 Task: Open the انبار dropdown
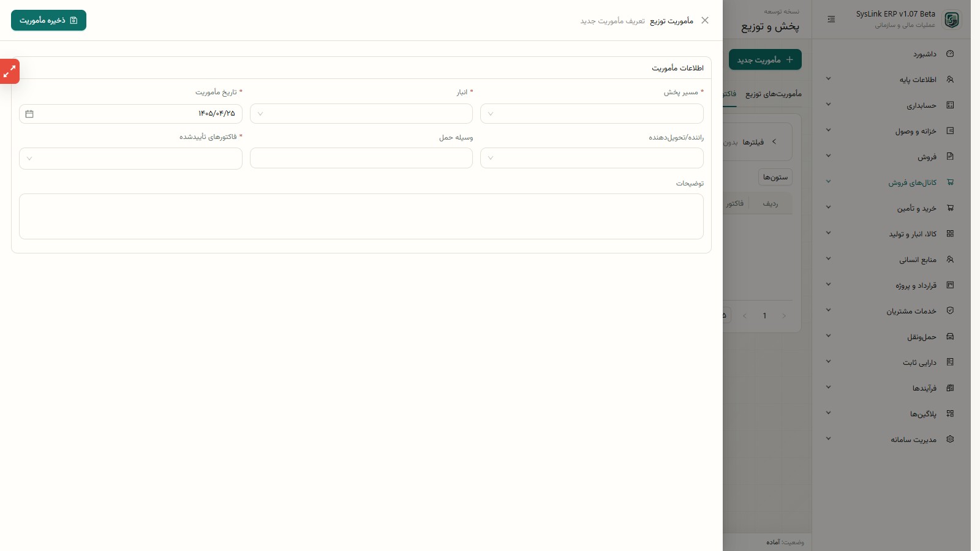pos(361,114)
